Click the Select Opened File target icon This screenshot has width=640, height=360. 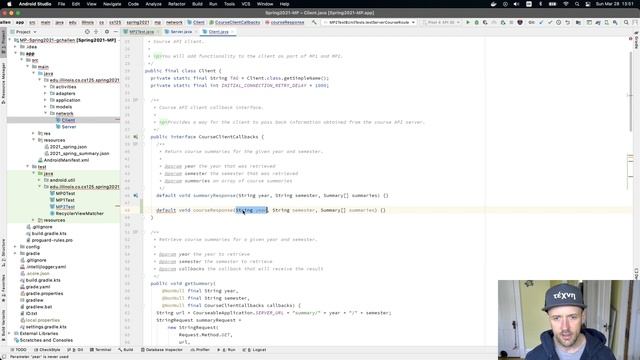[x=87, y=31]
